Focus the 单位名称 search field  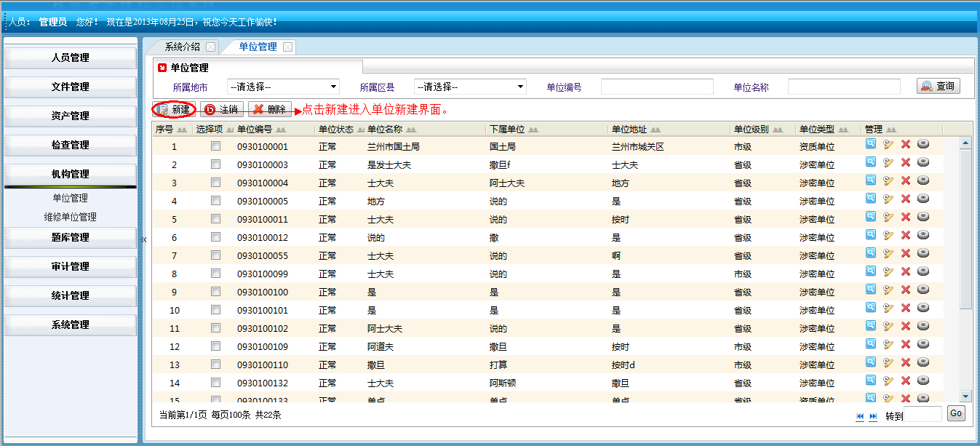point(844,87)
